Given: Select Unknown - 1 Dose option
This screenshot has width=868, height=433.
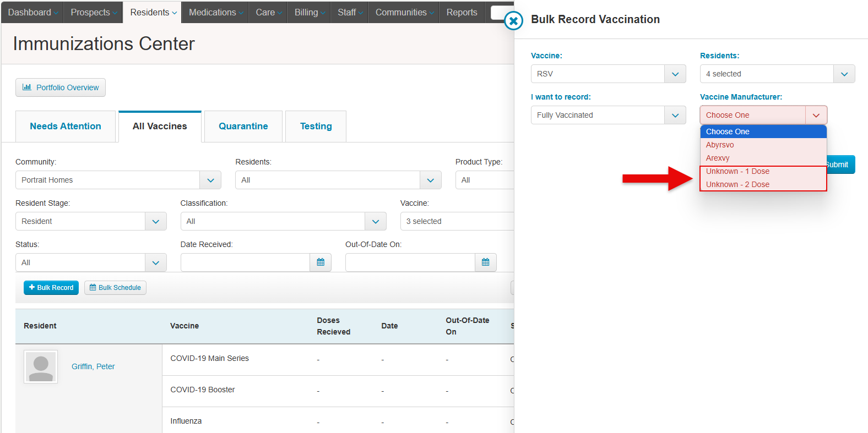Looking at the screenshot, I should pos(737,171).
